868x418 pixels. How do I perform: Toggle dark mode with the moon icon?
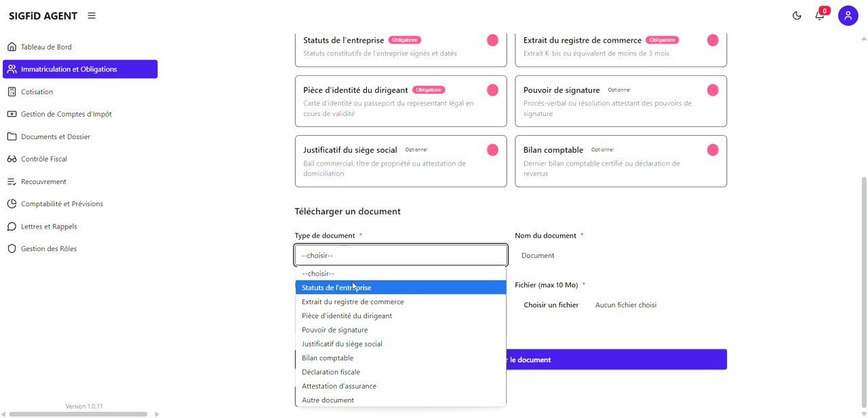click(x=797, y=15)
